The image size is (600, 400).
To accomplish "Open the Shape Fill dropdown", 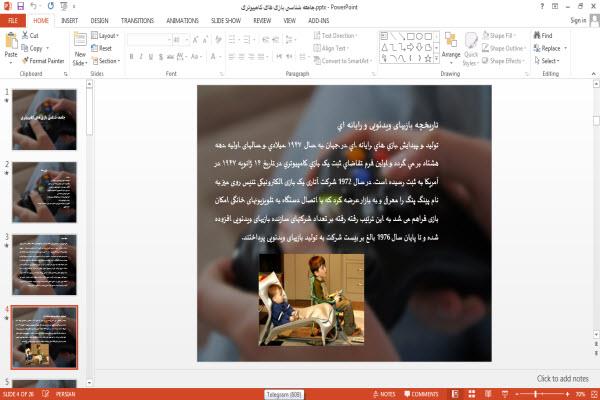I will (499, 36).
